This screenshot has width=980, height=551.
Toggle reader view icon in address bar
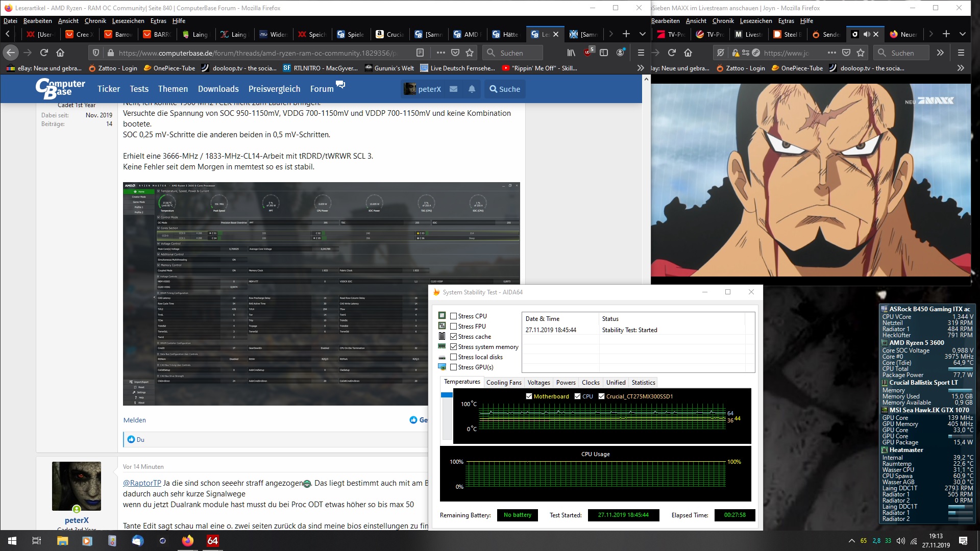tap(420, 53)
